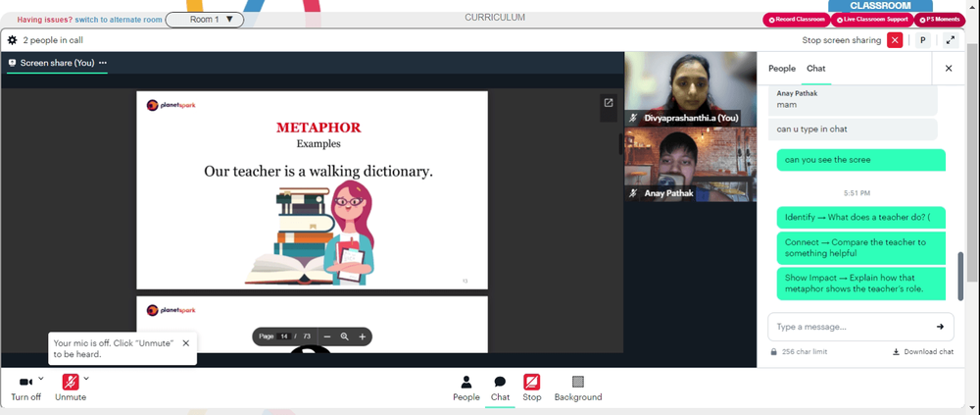The width and height of the screenshot is (980, 415).
Task: Click the page number field showing 14
Action: [284, 337]
